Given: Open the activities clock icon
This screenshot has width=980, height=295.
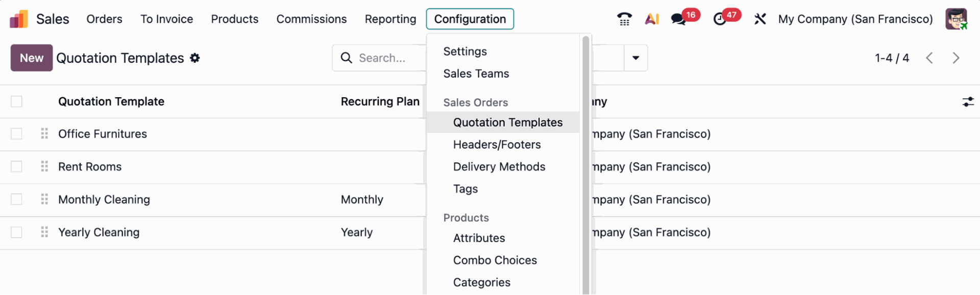Looking at the screenshot, I should tap(720, 19).
